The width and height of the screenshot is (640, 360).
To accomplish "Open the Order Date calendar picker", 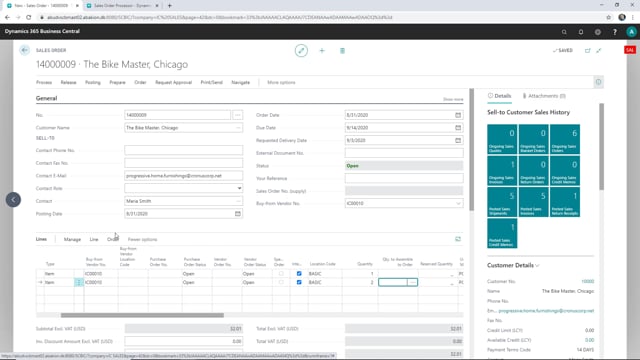I will tap(458, 115).
